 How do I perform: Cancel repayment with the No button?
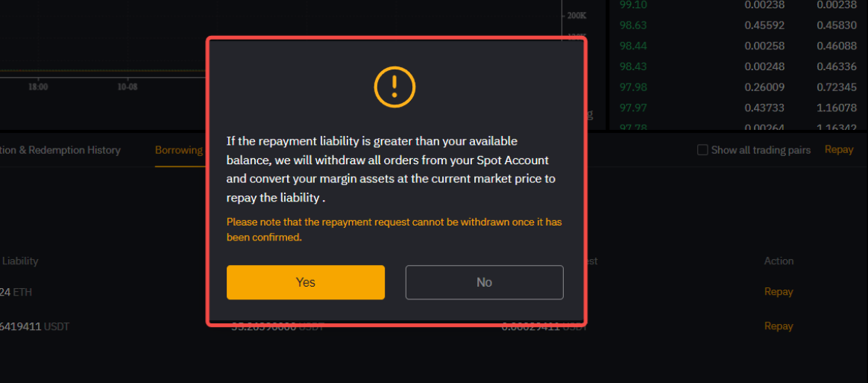(x=484, y=282)
